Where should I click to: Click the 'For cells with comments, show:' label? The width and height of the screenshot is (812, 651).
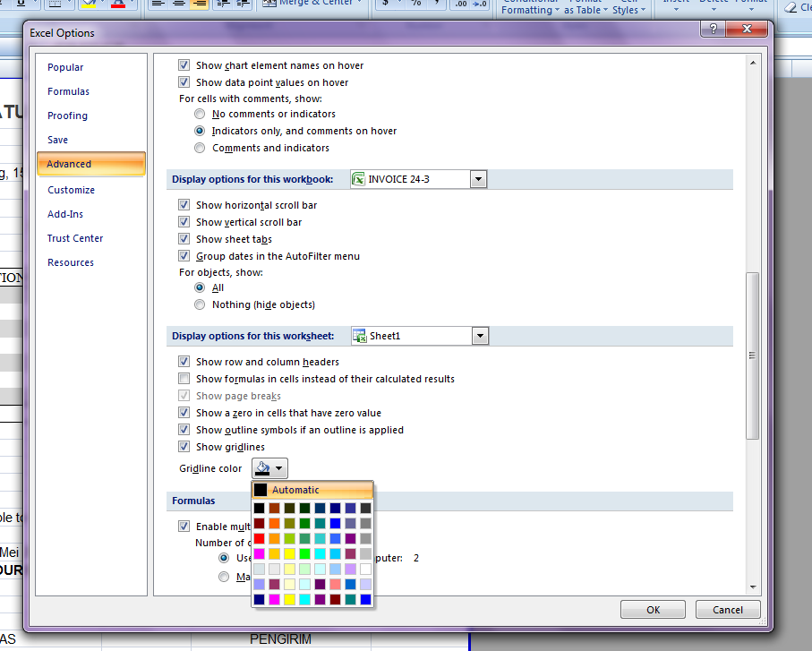click(251, 99)
